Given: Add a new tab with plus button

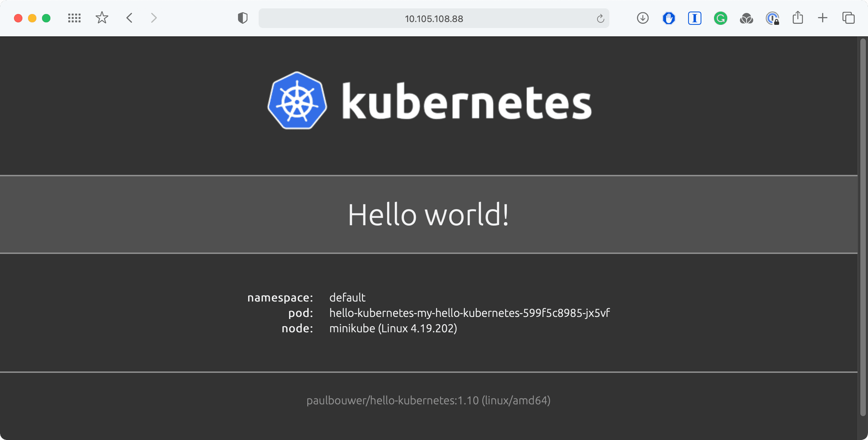Looking at the screenshot, I should point(822,18).
